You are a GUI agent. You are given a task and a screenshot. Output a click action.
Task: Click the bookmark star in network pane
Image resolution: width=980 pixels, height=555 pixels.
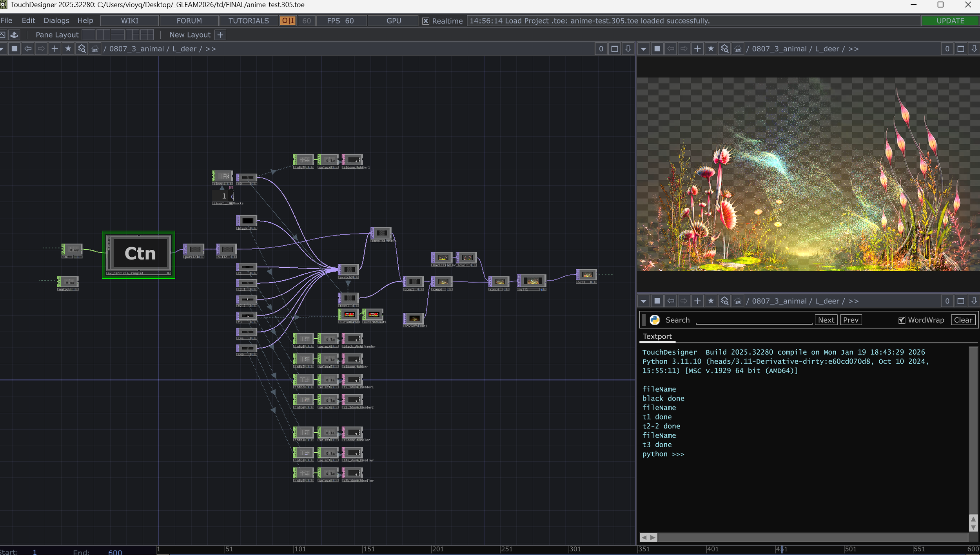tap(68, 49)
